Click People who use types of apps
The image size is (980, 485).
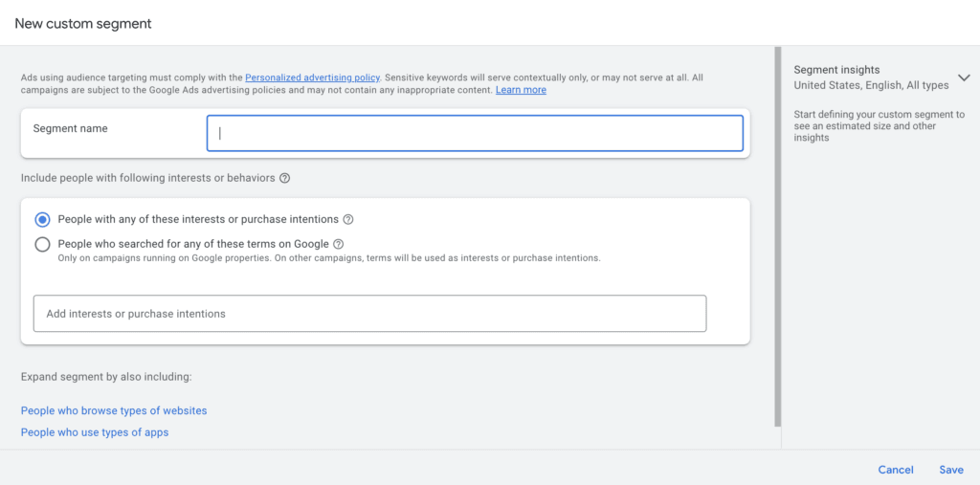[x=95, y=431]
